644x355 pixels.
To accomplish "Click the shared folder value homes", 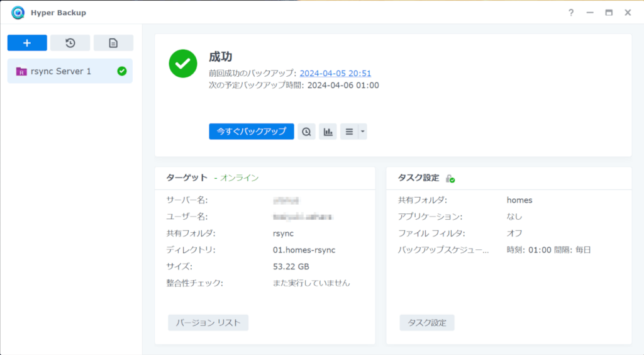I will [519, 200].
